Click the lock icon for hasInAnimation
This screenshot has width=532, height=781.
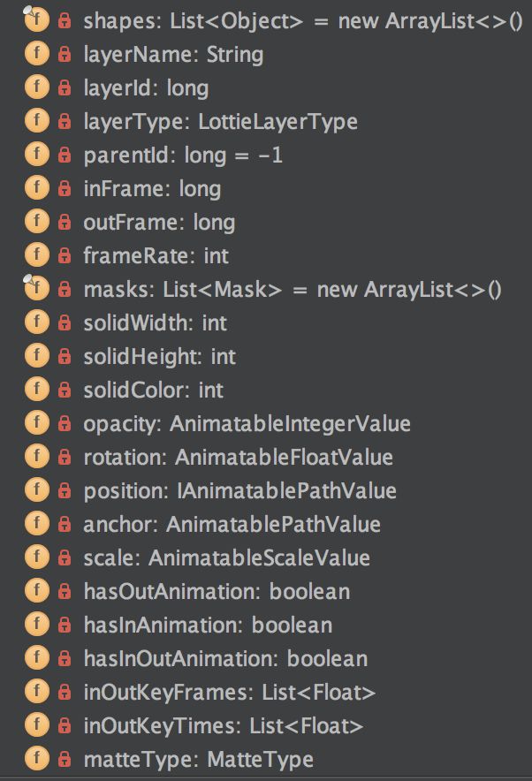click(x=65, y=625)
